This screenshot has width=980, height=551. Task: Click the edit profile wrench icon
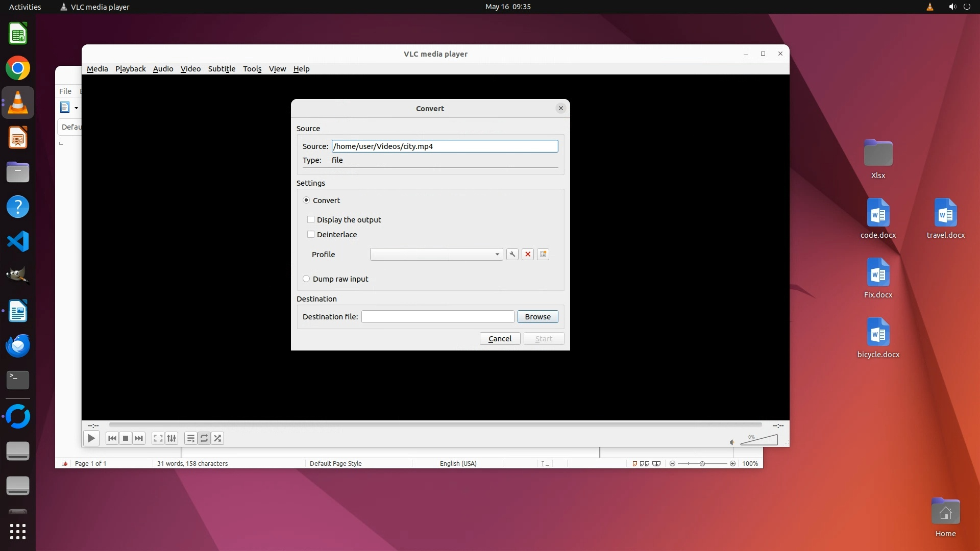[512, 254]
